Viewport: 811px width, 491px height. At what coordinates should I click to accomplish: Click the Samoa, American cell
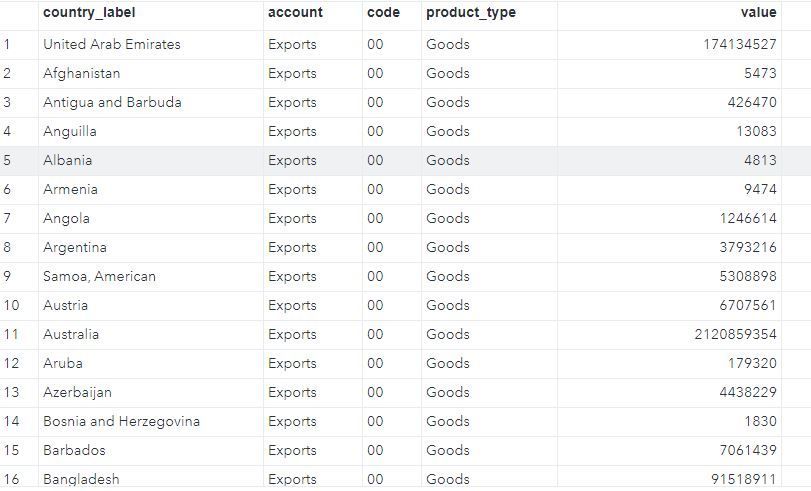[99, 276]
